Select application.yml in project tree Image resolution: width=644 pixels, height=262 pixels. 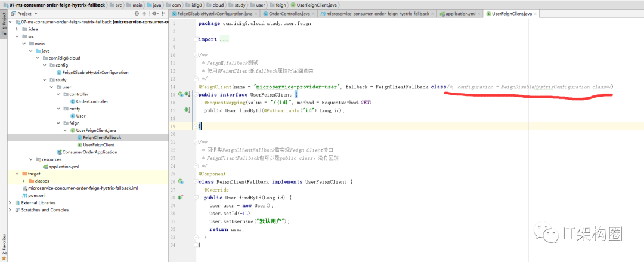(x=61, y=167)
